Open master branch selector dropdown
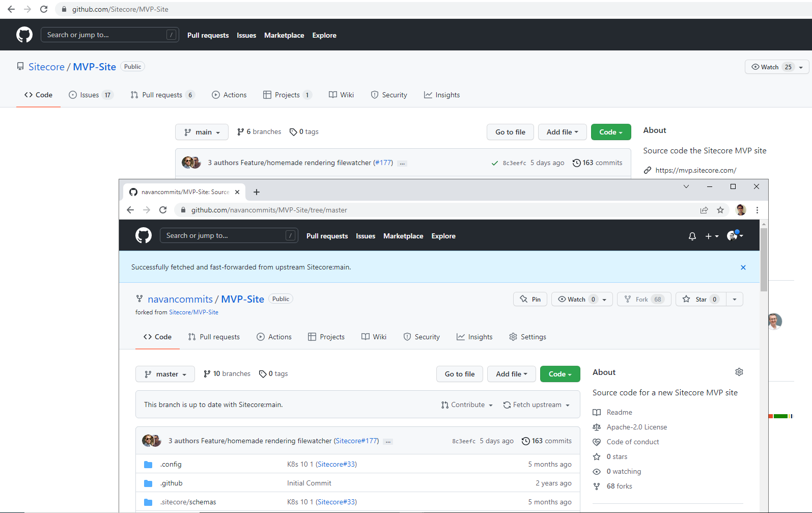This screenshot has width=812, height=513. (x=165, y=374)
